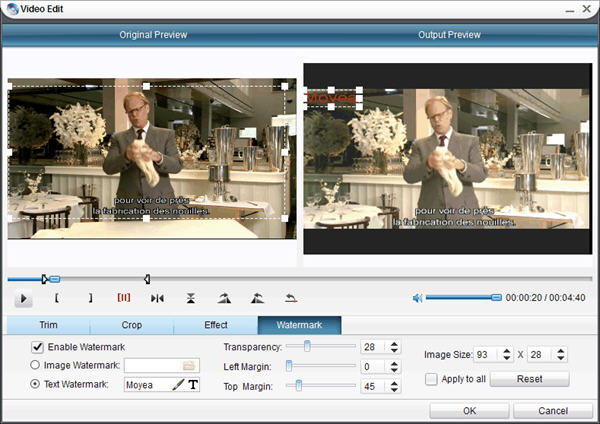Screen dimensions: 600x424
Task: Click the Original Preview header label
Action: coord(153,35)
